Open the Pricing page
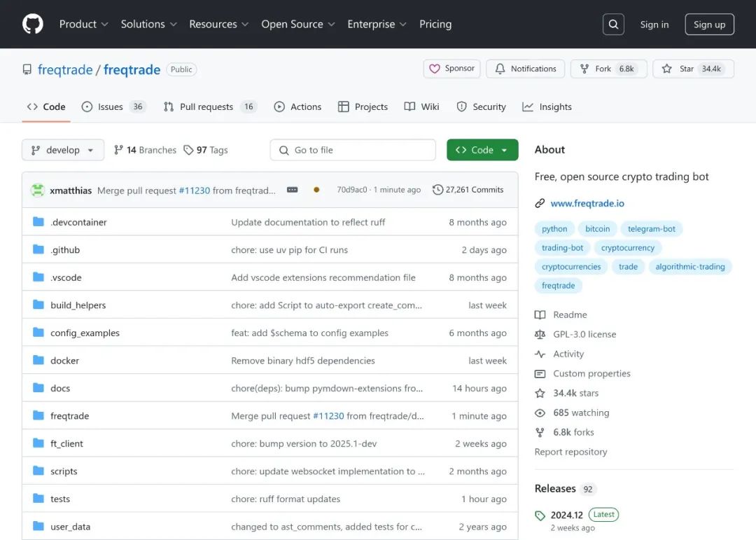This screenshot has height=540, width=756. (x=435, y=24)
